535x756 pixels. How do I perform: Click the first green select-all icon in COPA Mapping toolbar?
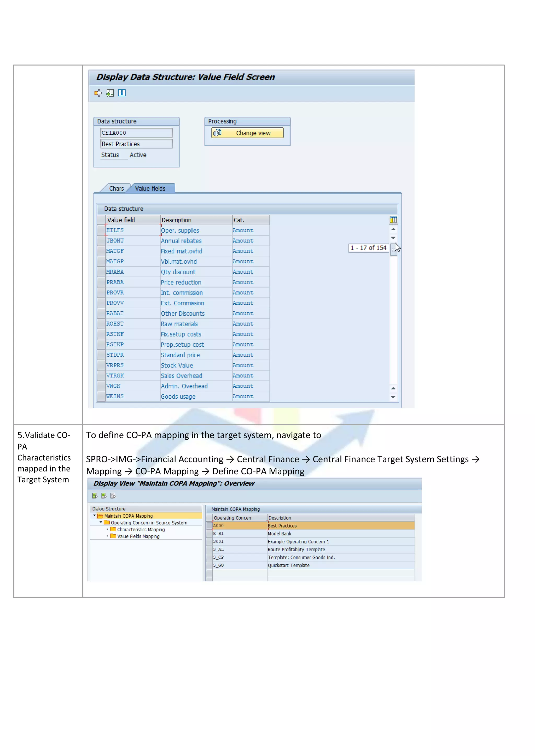click(x=95, y=496)
